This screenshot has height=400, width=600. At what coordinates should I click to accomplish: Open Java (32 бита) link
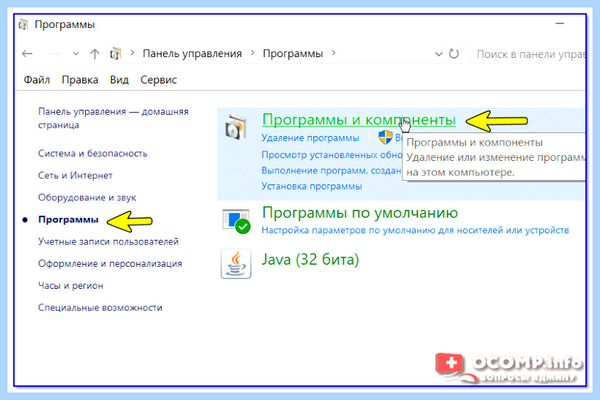click(310, 260)
